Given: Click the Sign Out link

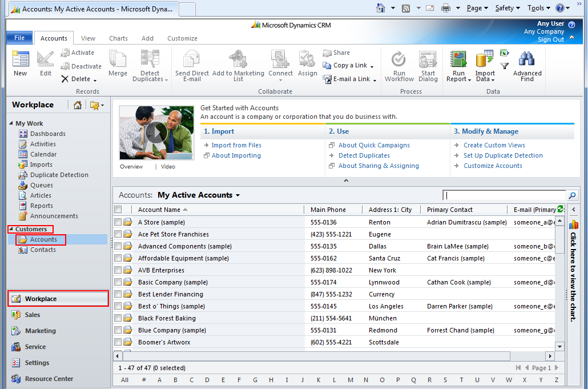Looking at the screenshot, I should pos(550,39).
